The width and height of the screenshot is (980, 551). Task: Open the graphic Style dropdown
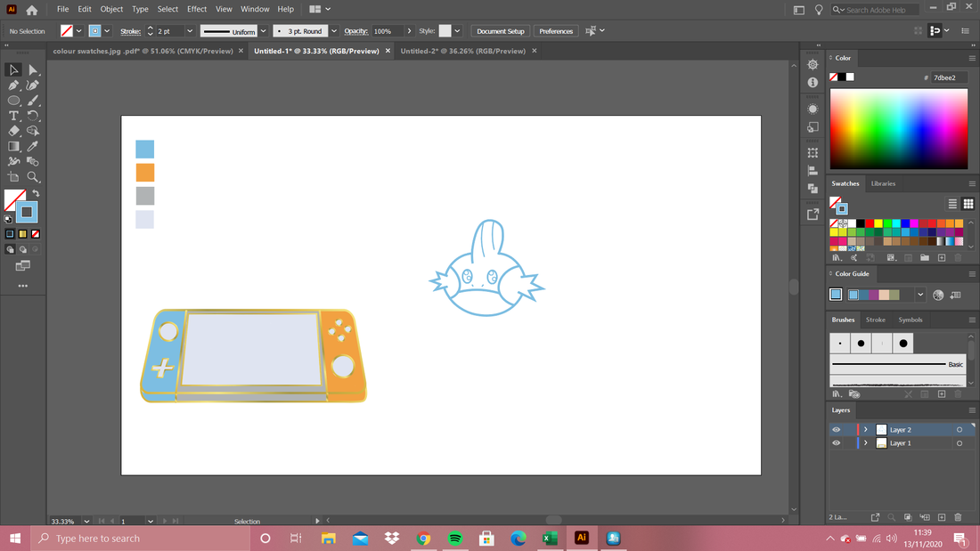point(458,31)
